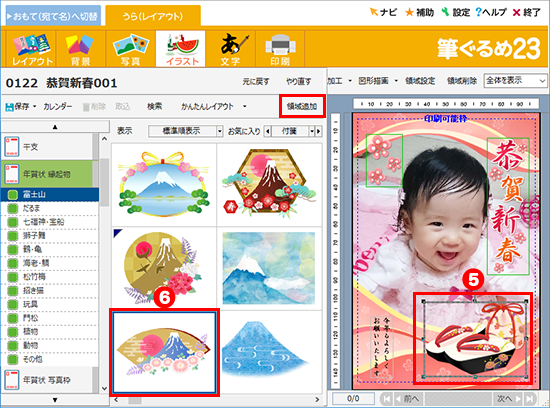Expand the かんたんレイアウト dropdown arrow
This screenshot has width=550, height=408.
point(244,106)
